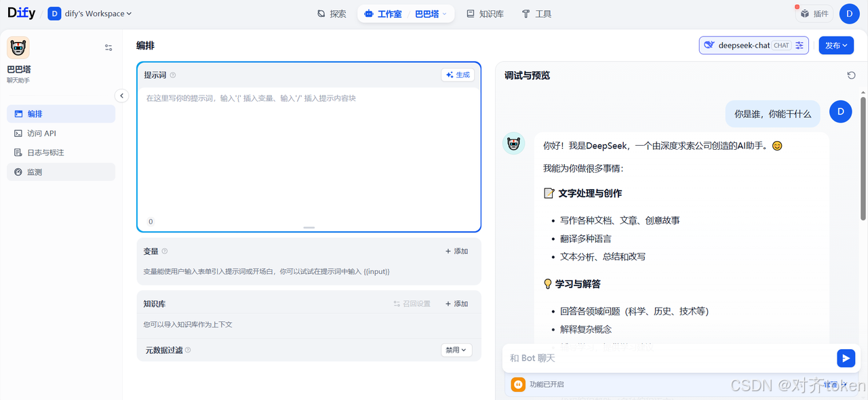Screen dimensions: 868x400
Task: Click the 文字处理与创作 heading
Action: (590, 193)
